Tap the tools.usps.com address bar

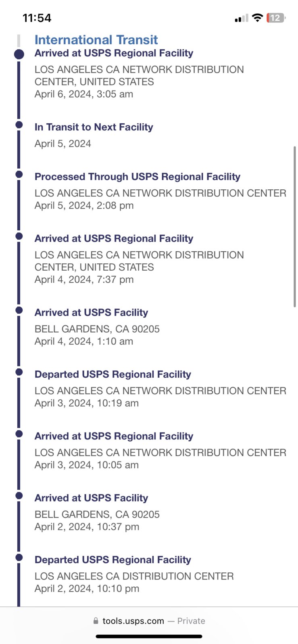[x=149, y=621]
